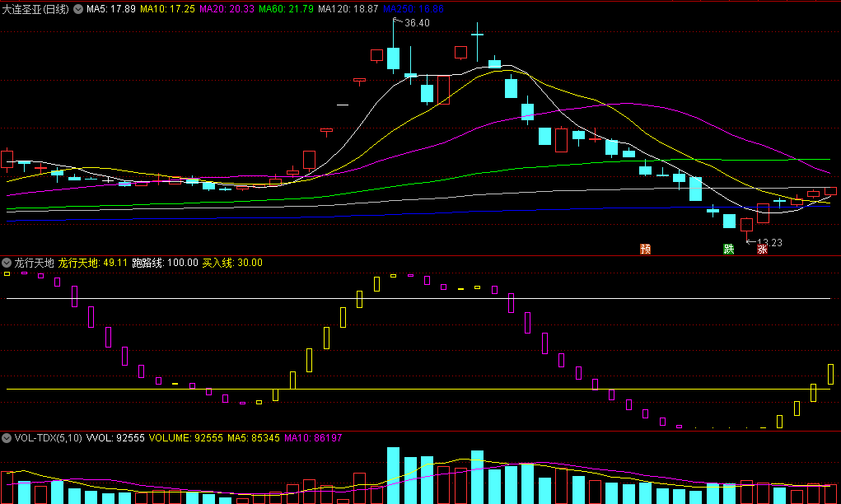Click the 龙行天地: 49.11 value
841x504 pixels.
click(x=93, y=263)
